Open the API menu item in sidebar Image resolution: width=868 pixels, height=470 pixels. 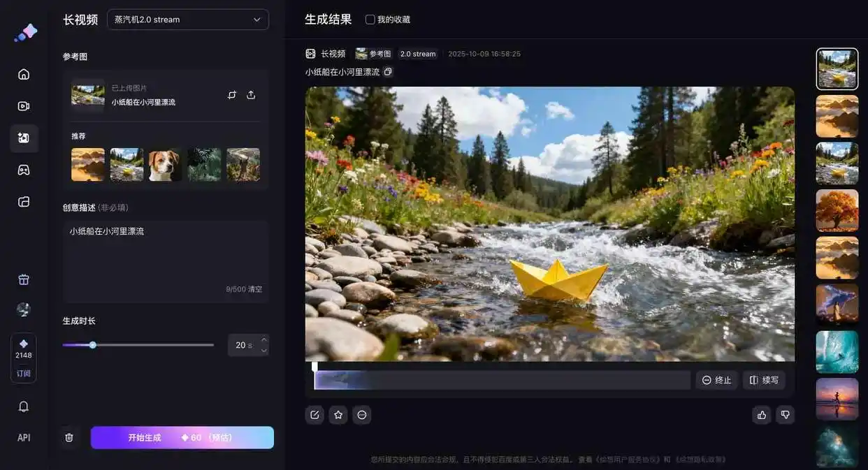click(24, 438)
